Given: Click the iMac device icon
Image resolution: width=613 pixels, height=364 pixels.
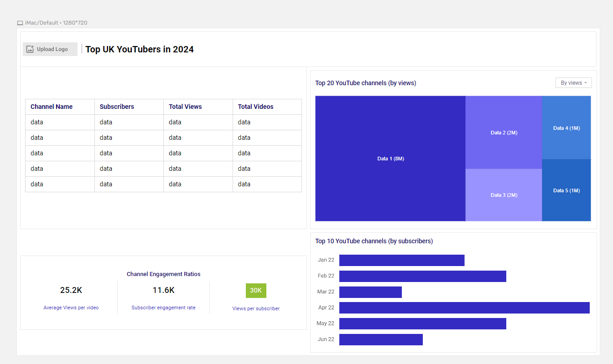Looking at the screenshot, I should pos(20,23).
